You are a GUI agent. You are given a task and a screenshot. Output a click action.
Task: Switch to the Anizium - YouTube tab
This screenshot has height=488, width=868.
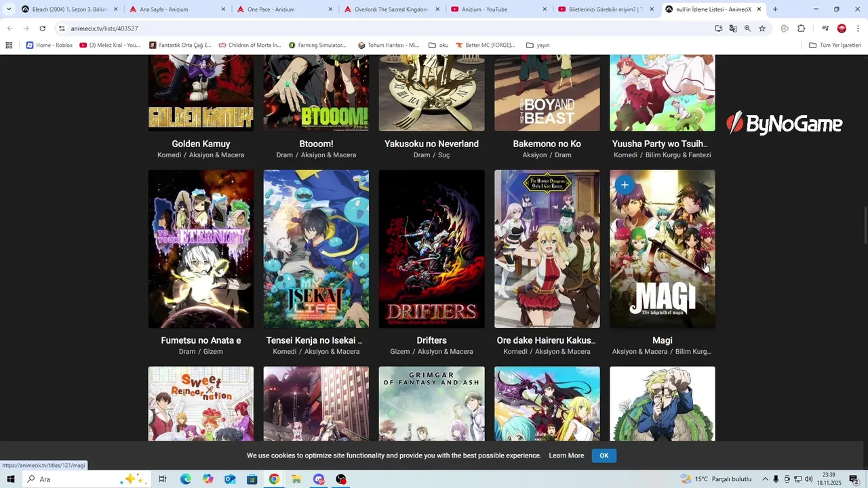[x=499, y=9]
